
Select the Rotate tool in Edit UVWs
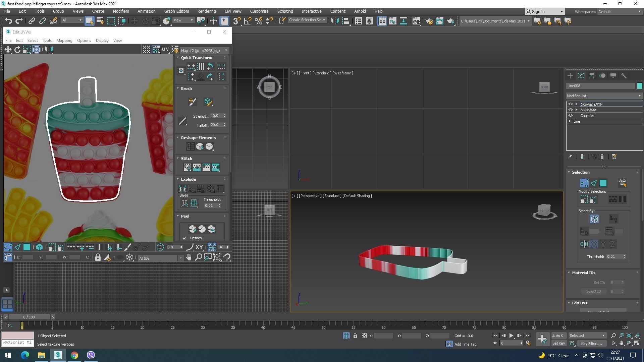point(17,50)
